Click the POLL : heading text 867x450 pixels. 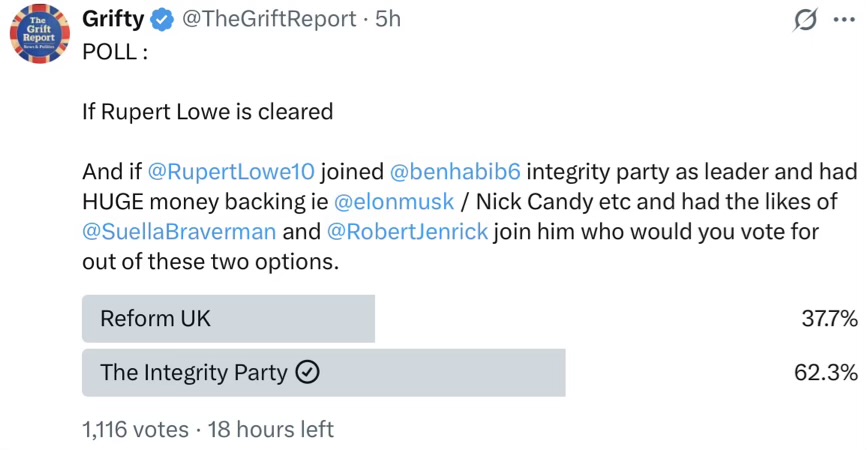[x=115, y=52]
